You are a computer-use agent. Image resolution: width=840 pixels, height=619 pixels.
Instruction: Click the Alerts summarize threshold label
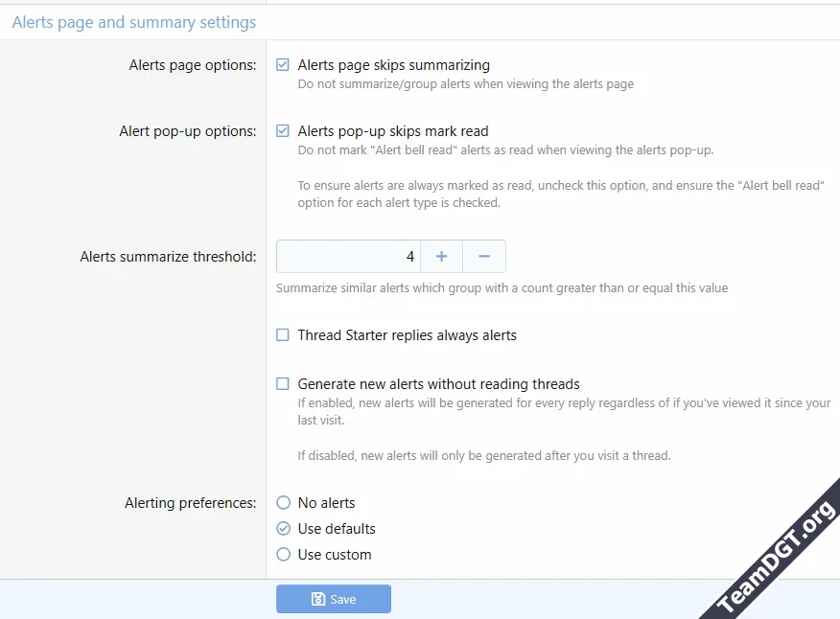168,257
